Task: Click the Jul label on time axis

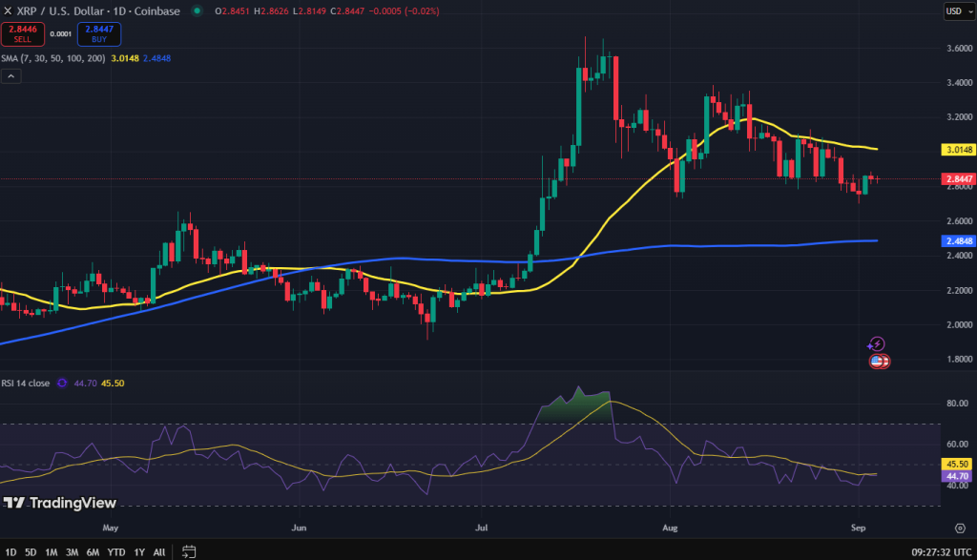Action: tap(481, 528)
